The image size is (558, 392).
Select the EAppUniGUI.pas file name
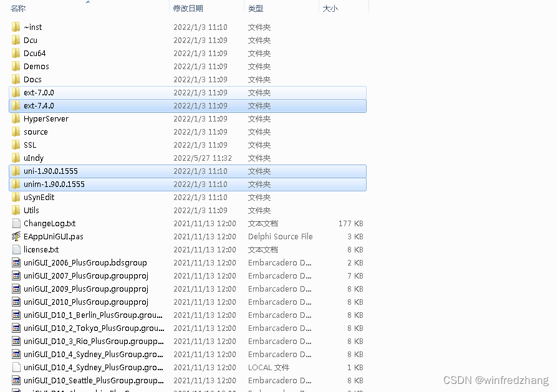click(x=54, y=237)
